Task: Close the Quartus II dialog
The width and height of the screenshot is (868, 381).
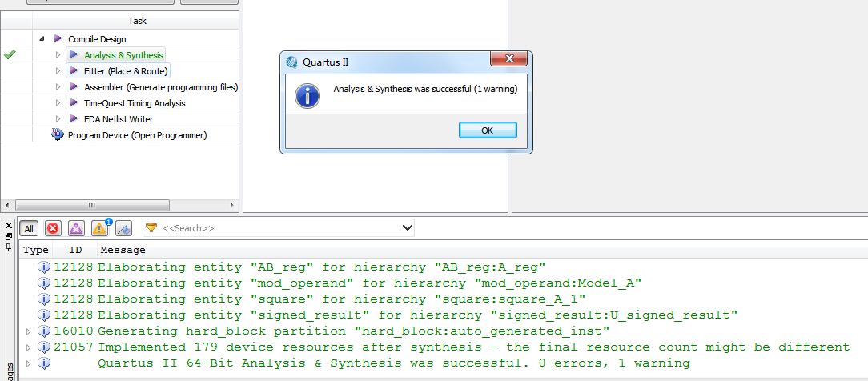Action: point(509,58)
